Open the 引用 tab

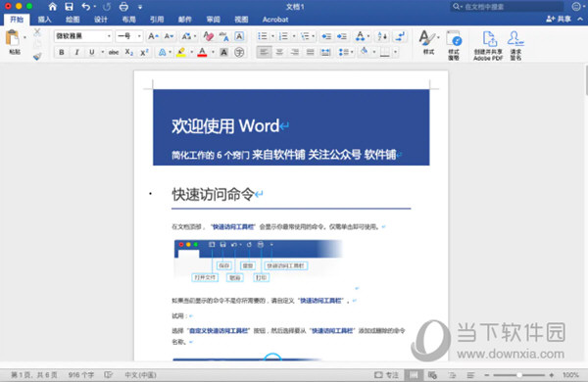[157, 20]
